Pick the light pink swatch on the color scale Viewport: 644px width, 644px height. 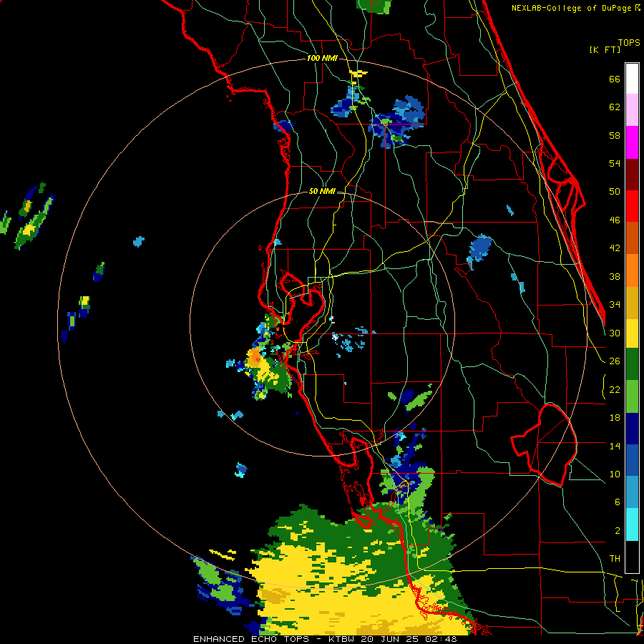tap(632, 110)
